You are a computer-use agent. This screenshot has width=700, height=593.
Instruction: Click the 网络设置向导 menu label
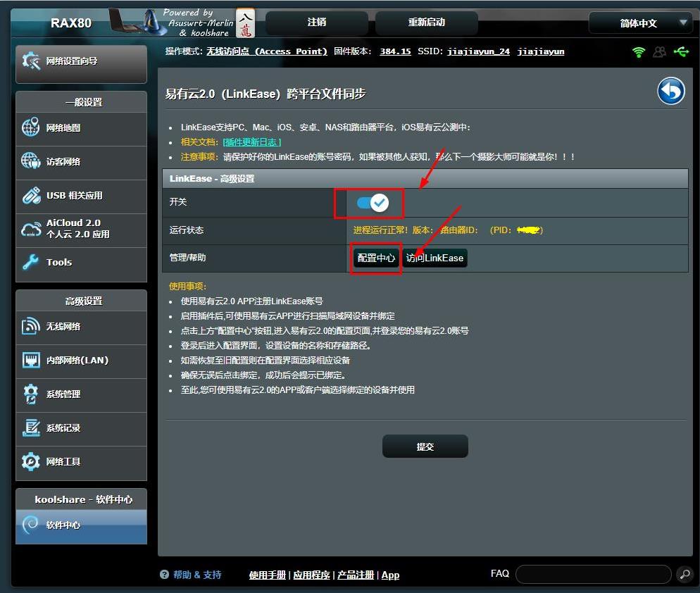tap(72, 61)
